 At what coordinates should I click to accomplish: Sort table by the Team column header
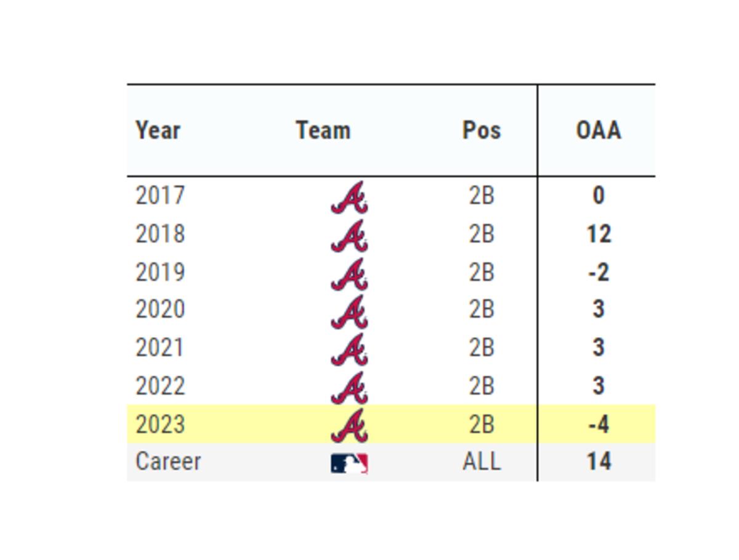click(x=323, y=130)
